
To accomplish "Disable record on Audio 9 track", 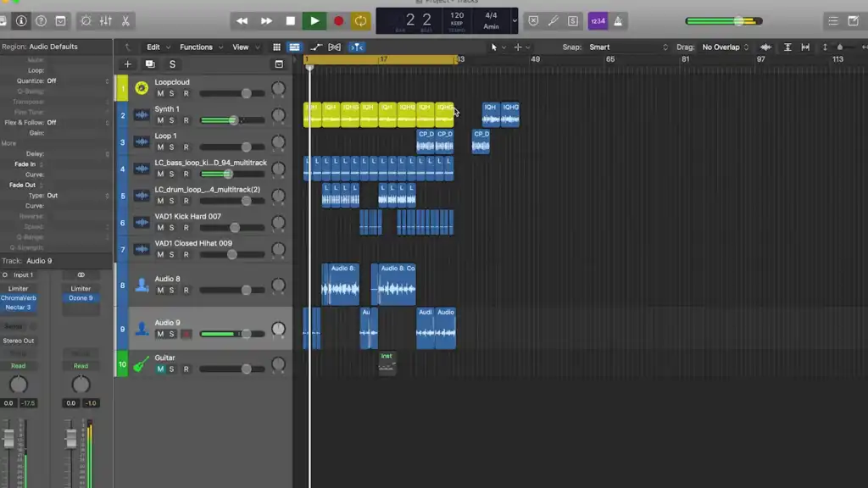I will click(x=186, y=334).
